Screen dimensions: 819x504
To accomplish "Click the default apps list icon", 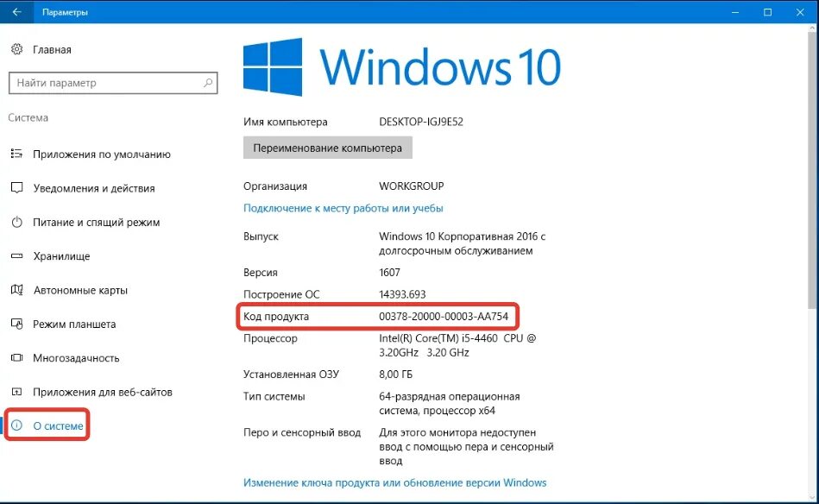I will tap(16, 154).
